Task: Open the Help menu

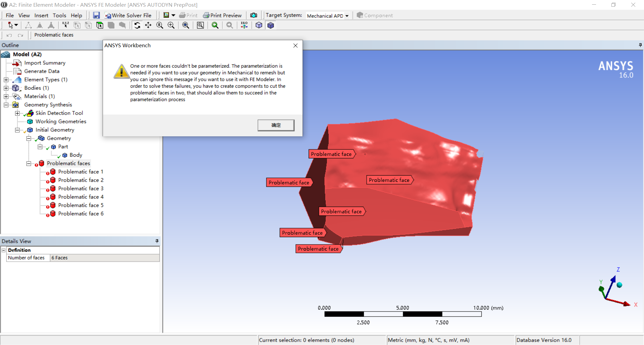Action: point(76,15)
